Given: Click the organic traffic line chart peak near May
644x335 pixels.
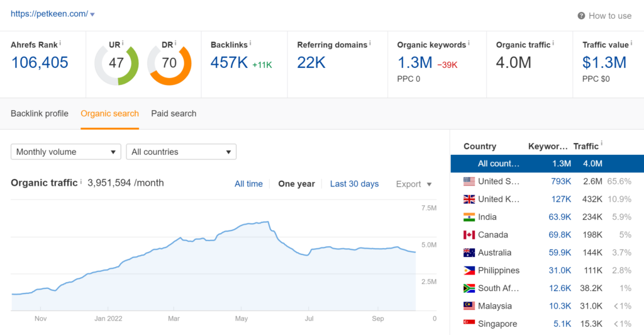Looking at the screenshot, I should click(x=268, y=222).
